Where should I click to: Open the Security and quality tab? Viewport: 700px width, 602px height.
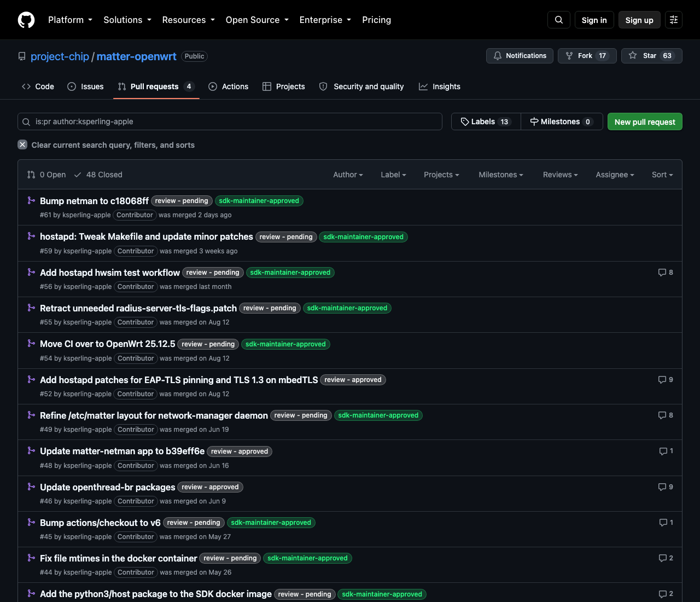(361, 86)
